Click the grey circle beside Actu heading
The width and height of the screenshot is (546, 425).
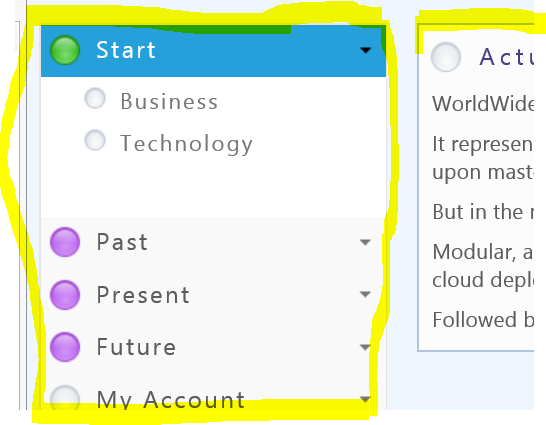(x=446, y=57)
